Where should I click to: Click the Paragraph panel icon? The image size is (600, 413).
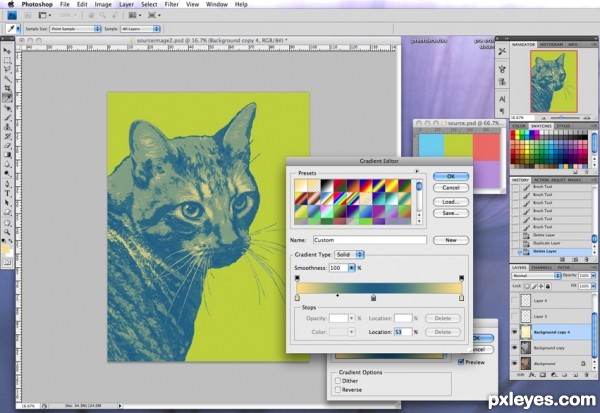click(x=502, y=111)
